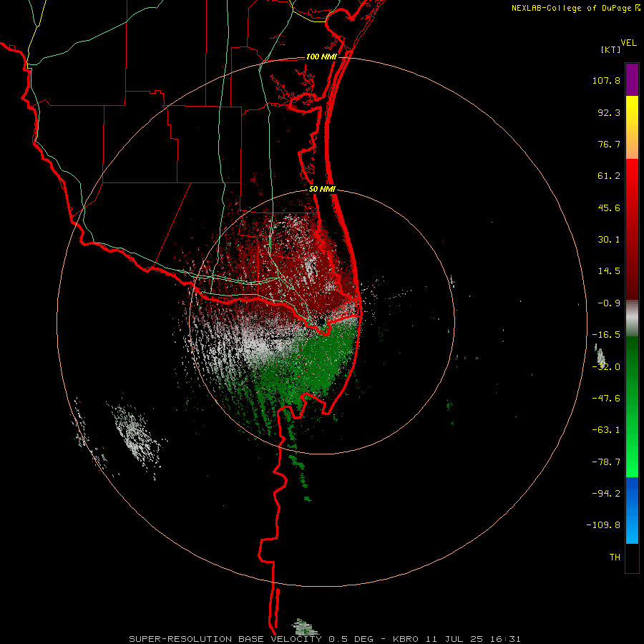Screen dimensions: 644x644
Task: Click the 92.3 velocity scale value
Action: pyautogui.click(x=609, y=112)
